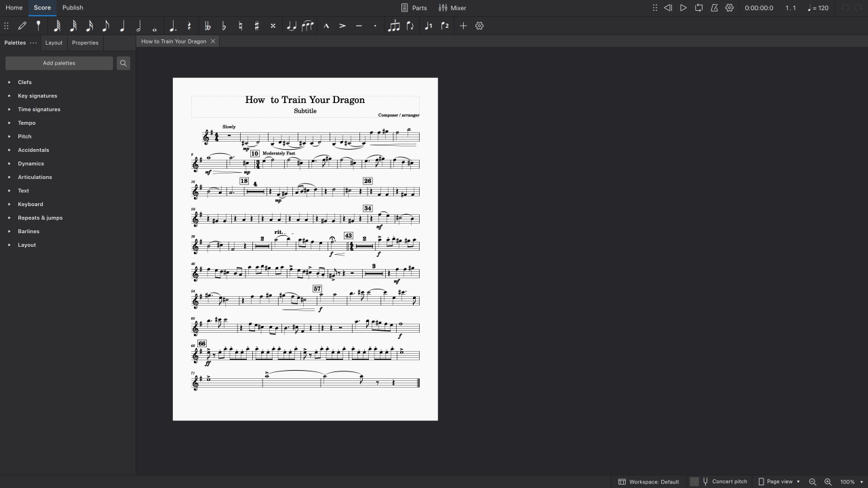Select the quarter note duration
The image size is (868, 488).
(122, 26)
